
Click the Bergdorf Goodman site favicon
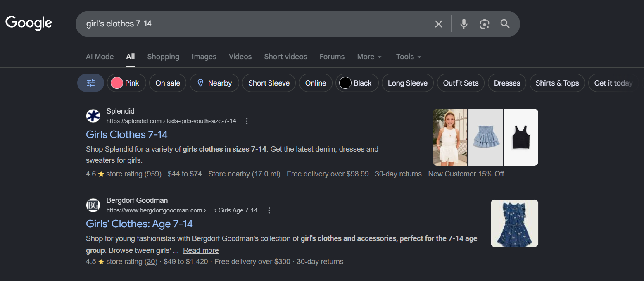93,205
